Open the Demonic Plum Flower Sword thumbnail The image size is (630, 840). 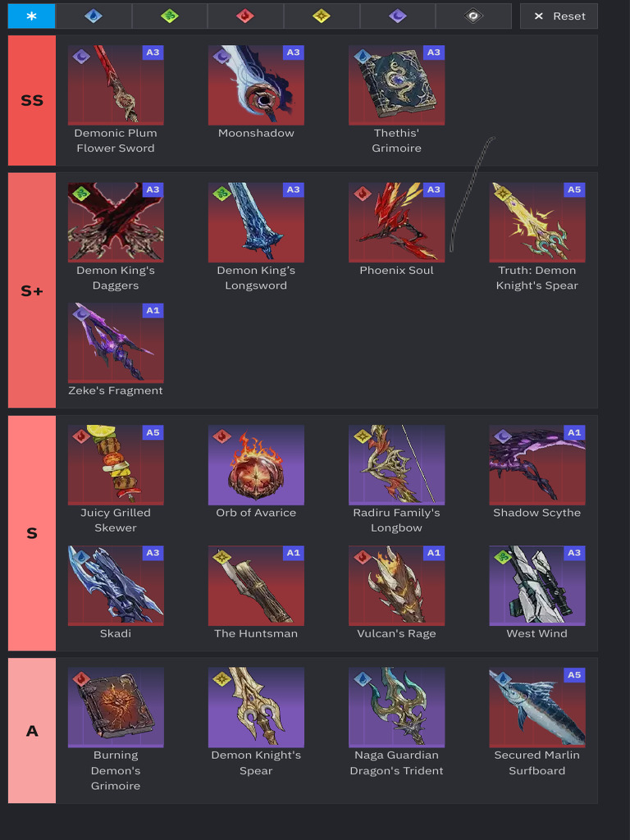coord(116,85)
